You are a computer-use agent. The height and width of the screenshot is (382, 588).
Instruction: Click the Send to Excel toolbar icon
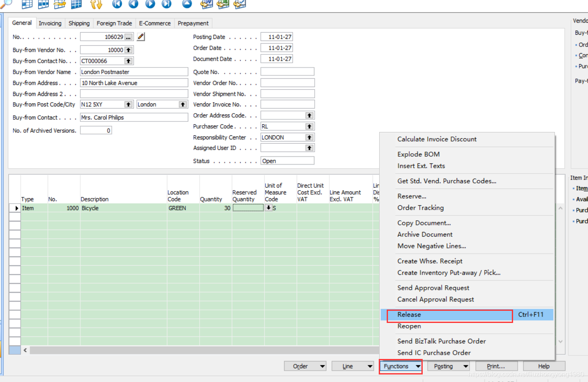[223, 4]
